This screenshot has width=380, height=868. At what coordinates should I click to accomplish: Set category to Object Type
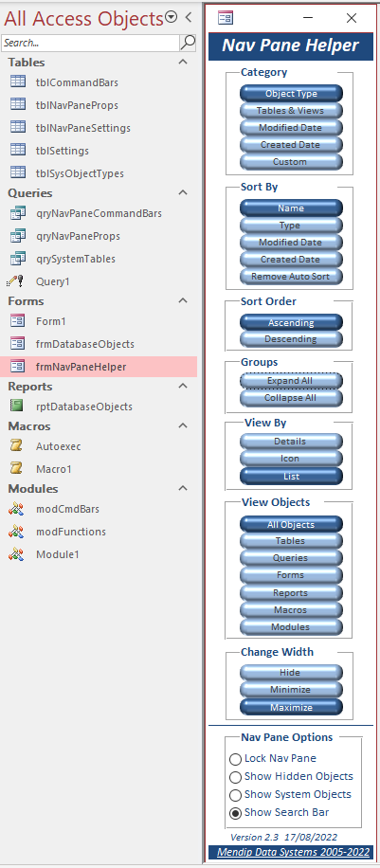pyautogui.click(x=291, y=93)
